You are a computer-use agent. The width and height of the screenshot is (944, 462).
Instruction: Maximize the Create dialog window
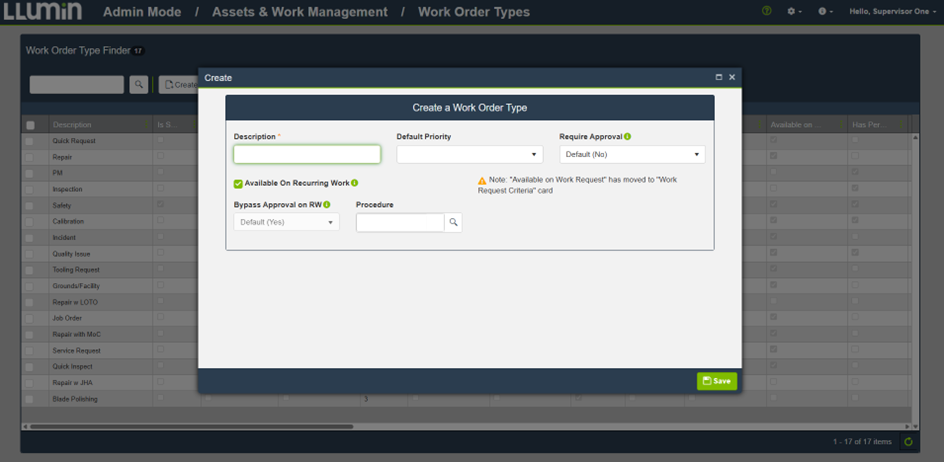[718, 77]
